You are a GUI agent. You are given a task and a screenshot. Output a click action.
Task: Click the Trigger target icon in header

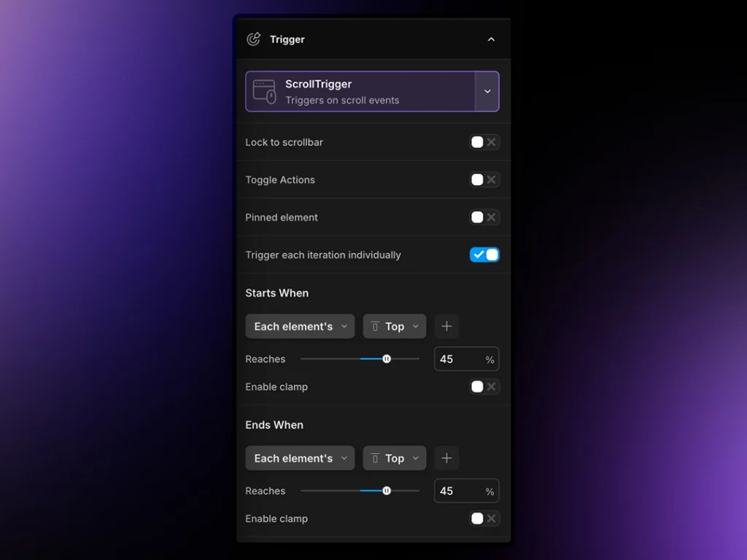(253, 39)
